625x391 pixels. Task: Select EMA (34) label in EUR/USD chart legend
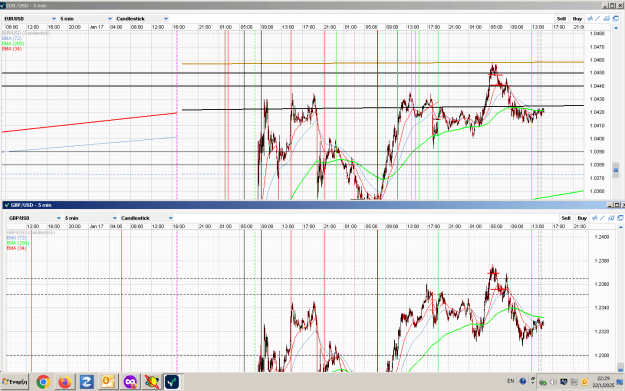pyautogui.click(x=12, y=49)
